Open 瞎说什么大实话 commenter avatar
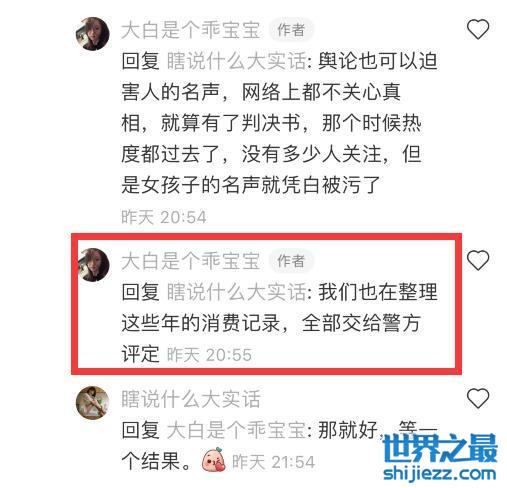The width and height of the screenshot is (507, 488). [x=93, y=402]
